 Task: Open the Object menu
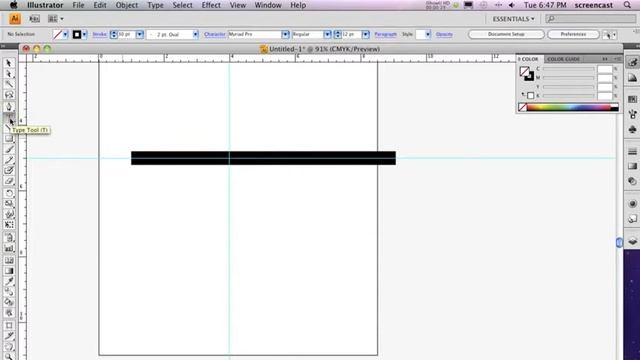[x=127, y=5]
